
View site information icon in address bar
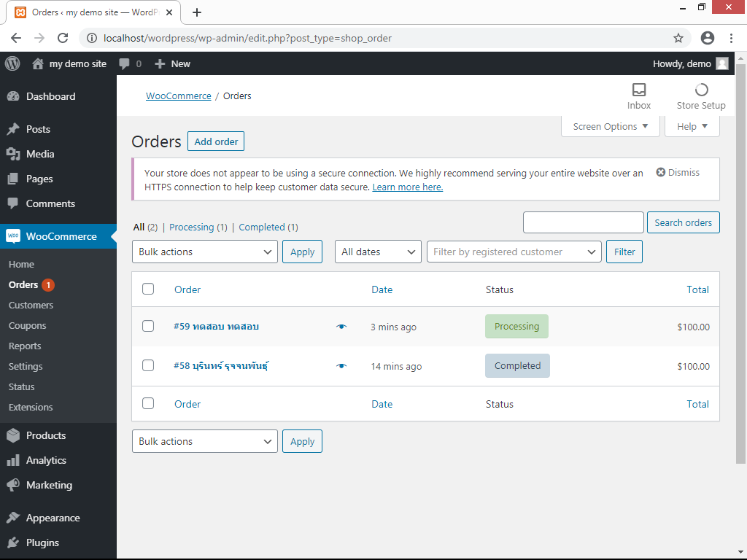pos(92,38)
